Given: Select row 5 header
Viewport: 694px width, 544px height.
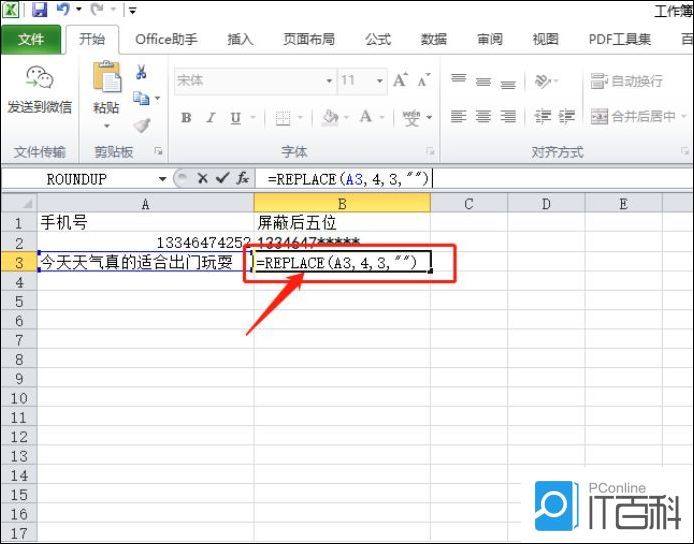Looking at the screenshot, I should [19, 302].
